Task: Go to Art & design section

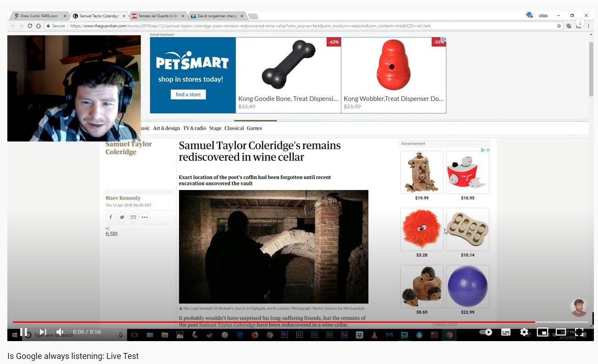Action: coord(166,128)
